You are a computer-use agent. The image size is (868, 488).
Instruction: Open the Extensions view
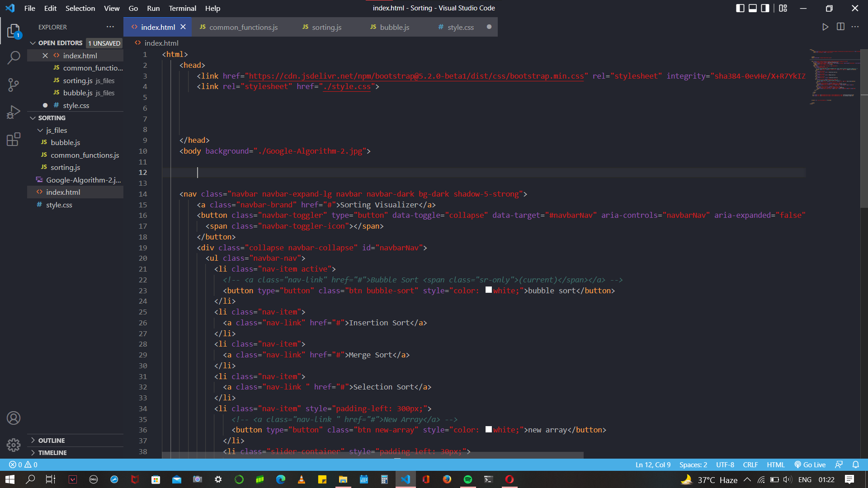(x=14, y=139)
